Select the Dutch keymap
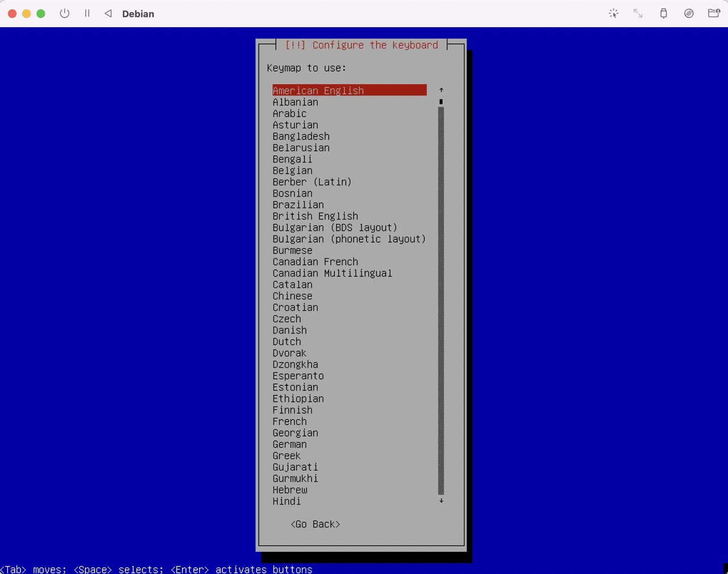The image size is (728, 574). coord(287,342)
